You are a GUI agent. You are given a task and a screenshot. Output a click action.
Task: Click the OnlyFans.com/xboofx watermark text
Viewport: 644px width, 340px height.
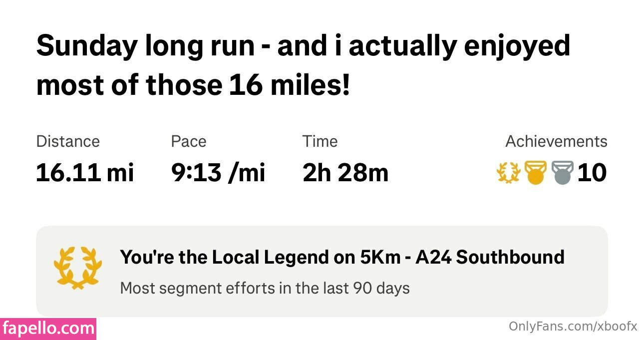click(x=573, y=327)
